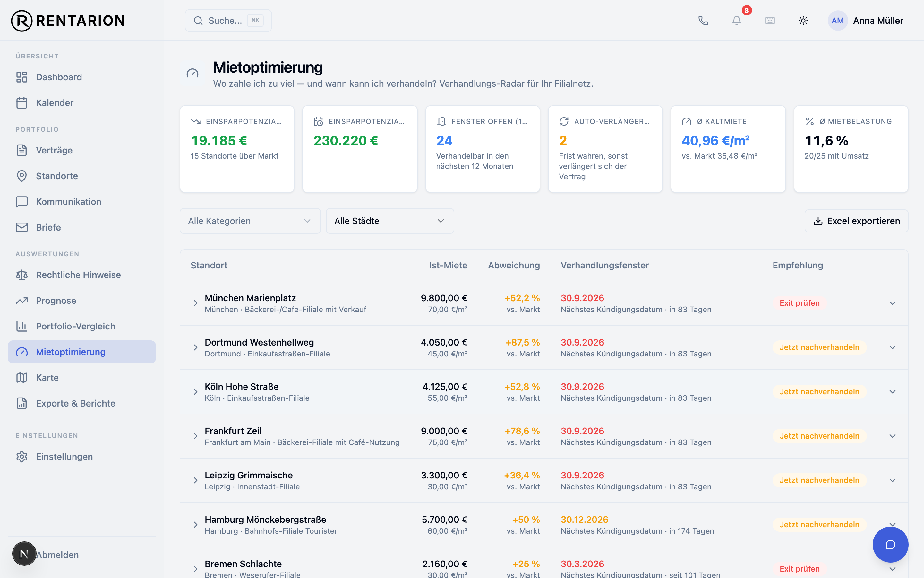Screen dimensions: 924x578
Task: Open Leipzig Grimmaische down-arrow at right
Action: [x=892, y=480]
